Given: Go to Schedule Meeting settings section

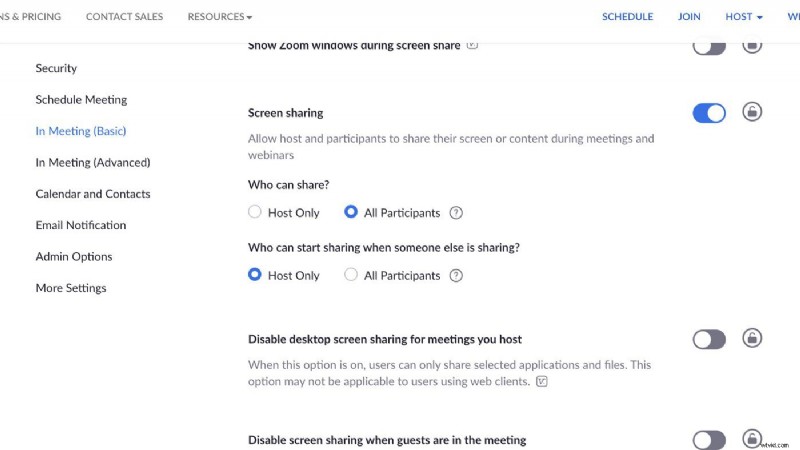Looking at the screenshot, I should tap(81, 100).
